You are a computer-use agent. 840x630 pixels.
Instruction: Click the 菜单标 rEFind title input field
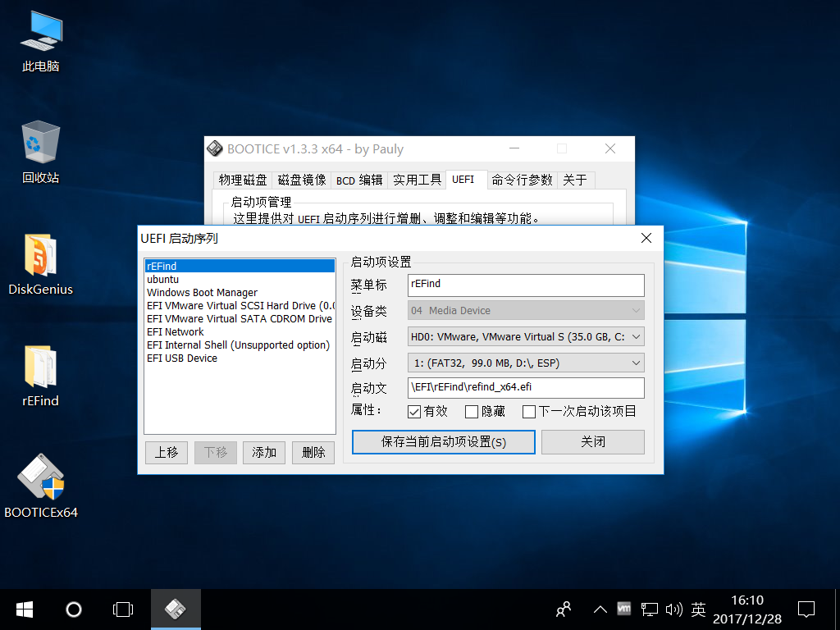[x=526, y=285]
